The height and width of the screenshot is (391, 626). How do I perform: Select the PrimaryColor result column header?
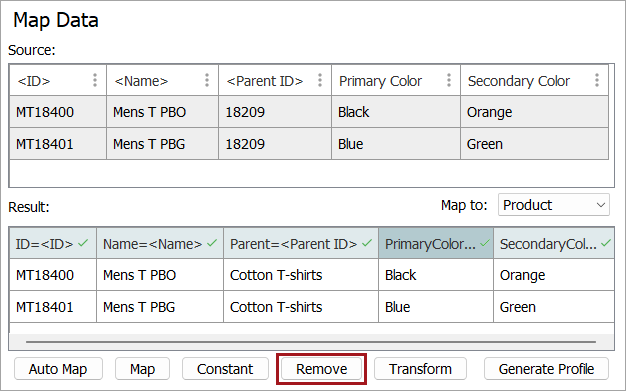[436, 243]
